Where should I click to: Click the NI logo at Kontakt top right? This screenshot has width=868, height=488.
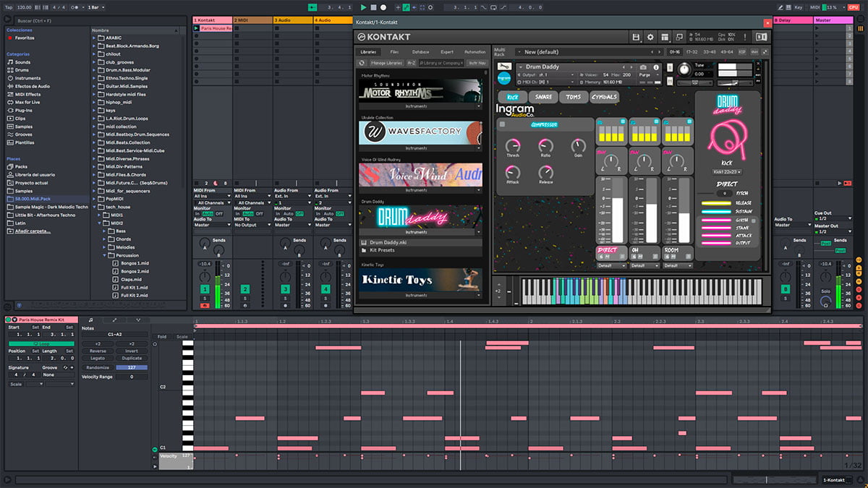[x=761, y=37]
